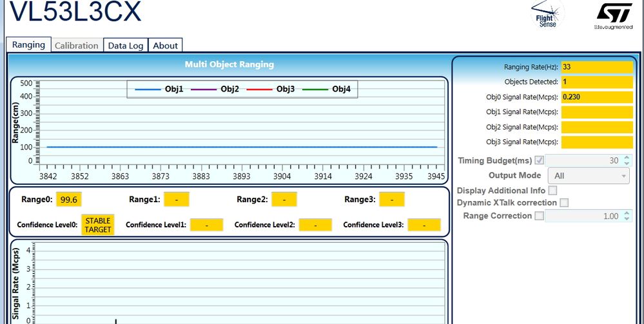Click the Range1 value box
This screenshot has width=644, height=324.
(x=177, y=200)
